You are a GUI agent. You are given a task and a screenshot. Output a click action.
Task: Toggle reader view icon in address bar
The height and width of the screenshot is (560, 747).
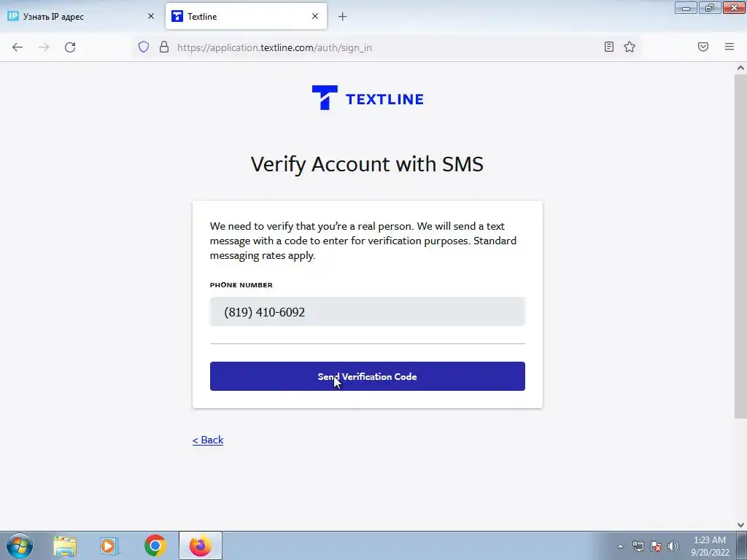[609, 47]
